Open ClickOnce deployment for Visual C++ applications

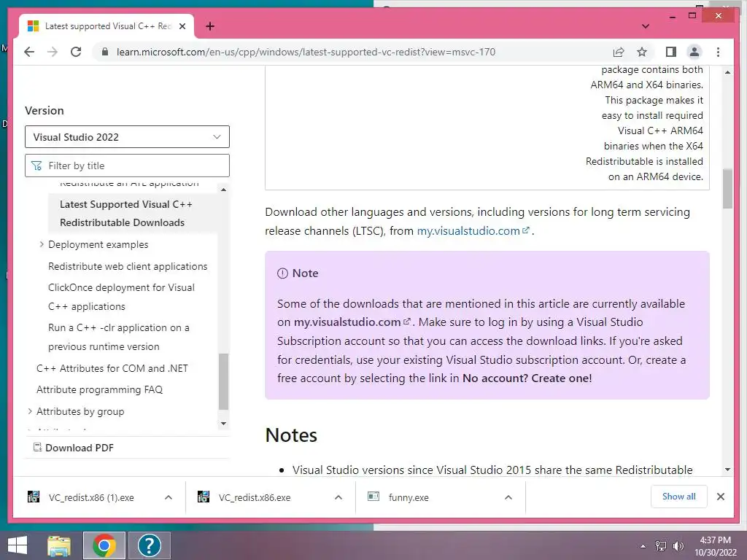[x=122, y=297]
